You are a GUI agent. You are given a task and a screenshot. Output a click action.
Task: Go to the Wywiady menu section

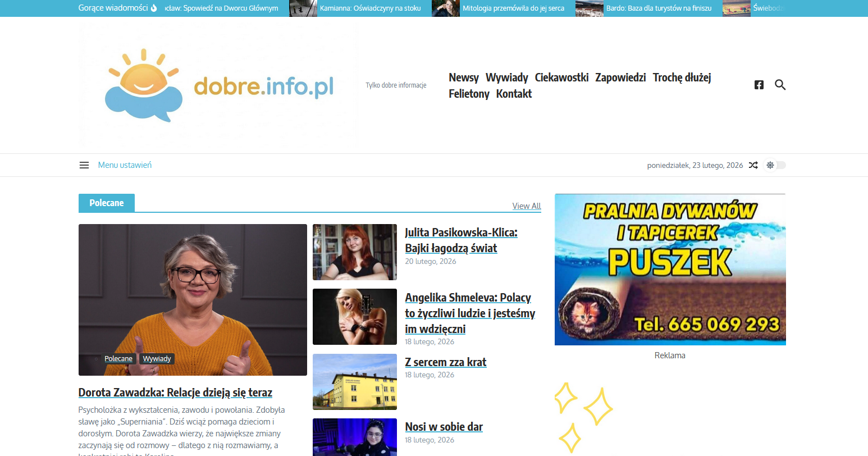pos(506,77)
